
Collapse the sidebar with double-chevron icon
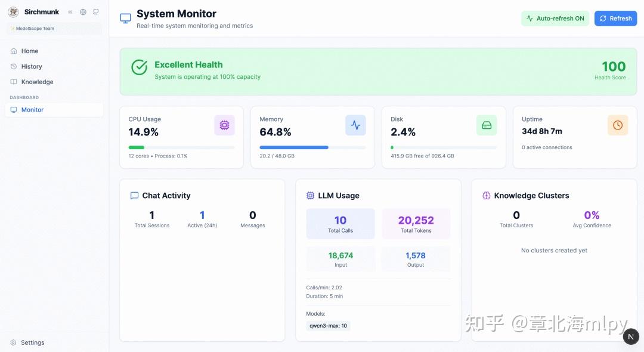click(x=70, y=12)
